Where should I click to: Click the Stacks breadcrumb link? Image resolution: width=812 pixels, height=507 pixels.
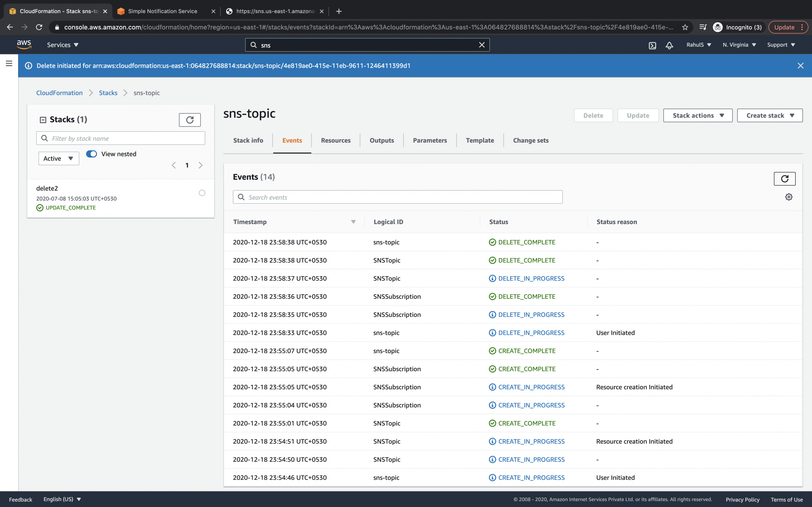coord(108,93)
